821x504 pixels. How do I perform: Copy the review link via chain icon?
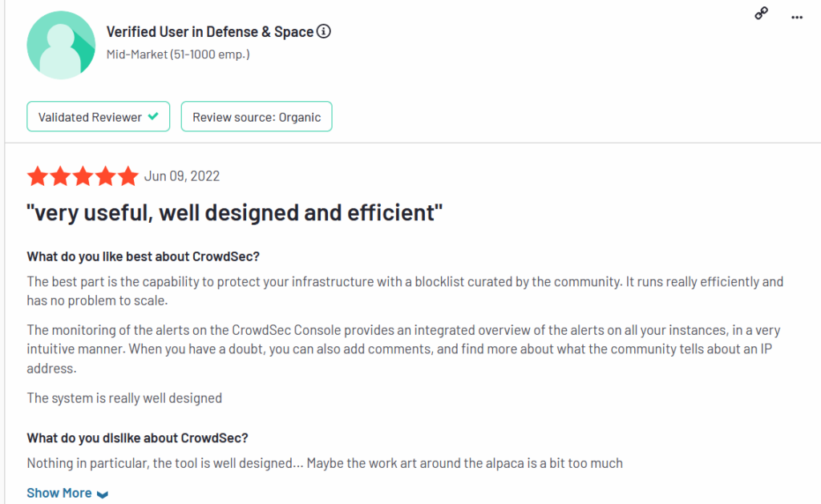click(762, 14)
